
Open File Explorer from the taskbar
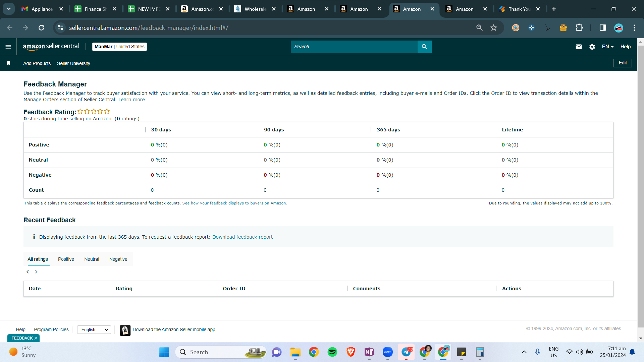[295, 352]
